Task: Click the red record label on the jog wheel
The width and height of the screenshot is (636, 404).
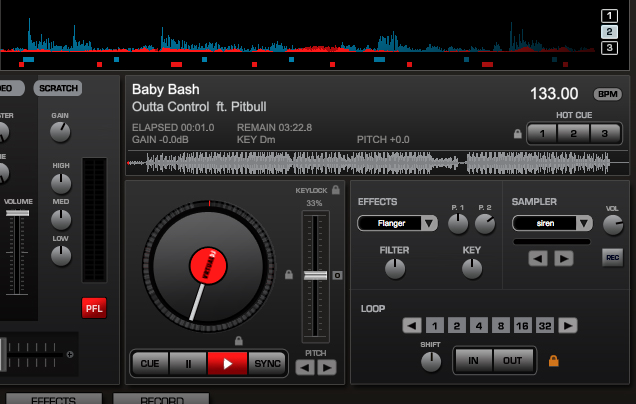Action: tap(208, 266)
